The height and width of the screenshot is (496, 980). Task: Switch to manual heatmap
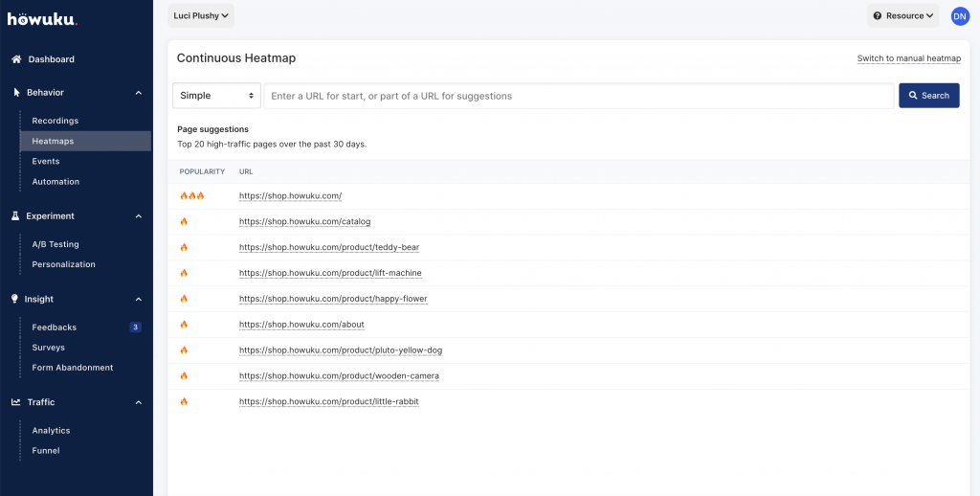(908, 58)
